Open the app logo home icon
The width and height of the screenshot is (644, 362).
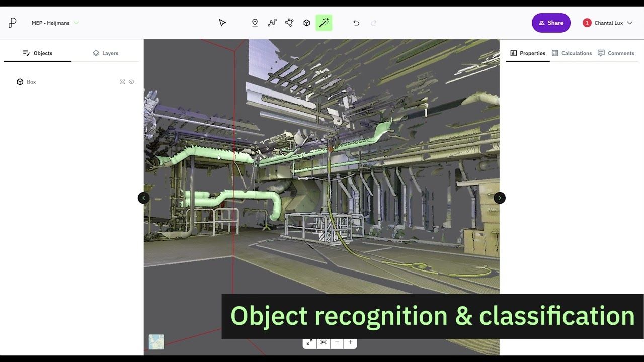(x=13, y=23)
